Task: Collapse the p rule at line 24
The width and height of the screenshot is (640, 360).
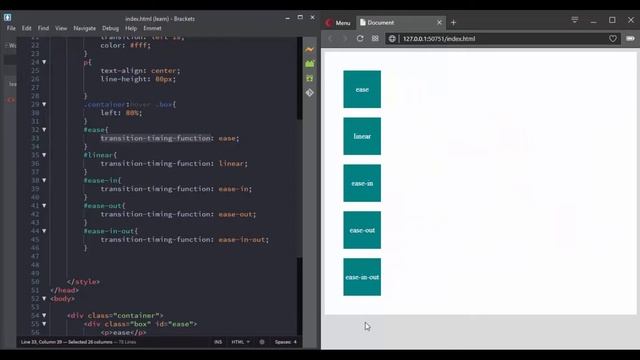Action: 44,62
